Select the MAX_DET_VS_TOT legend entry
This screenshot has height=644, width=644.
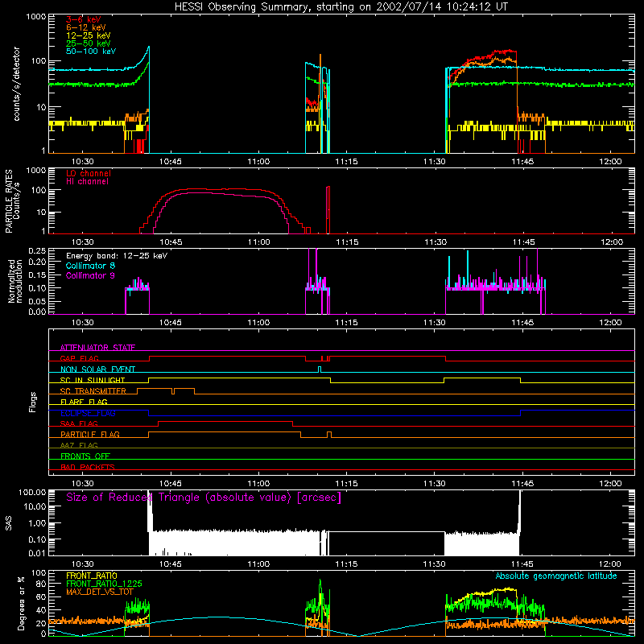click(100, 592)
